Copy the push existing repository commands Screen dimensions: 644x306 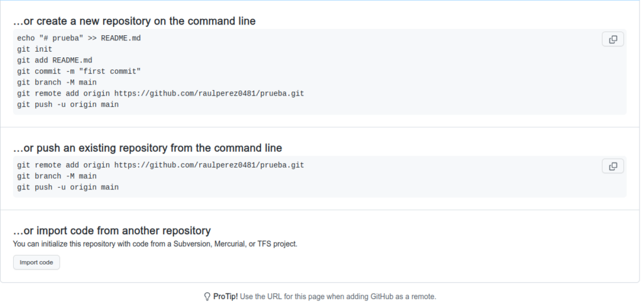coord(613,166)
